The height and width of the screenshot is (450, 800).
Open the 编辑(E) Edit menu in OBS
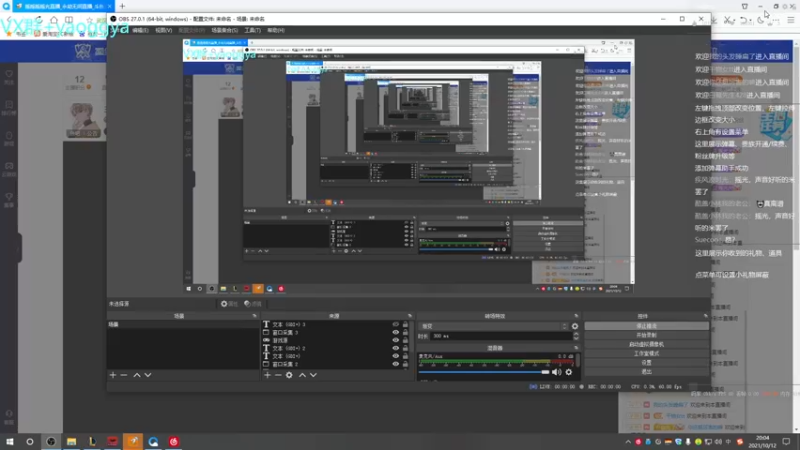pos(140,30)
